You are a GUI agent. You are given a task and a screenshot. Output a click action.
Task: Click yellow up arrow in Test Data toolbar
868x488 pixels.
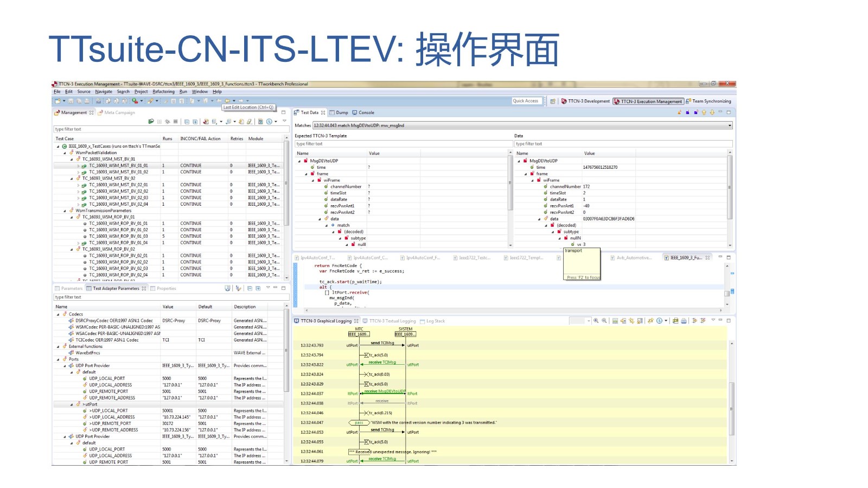pyautogui.click(x=704, y=113)
